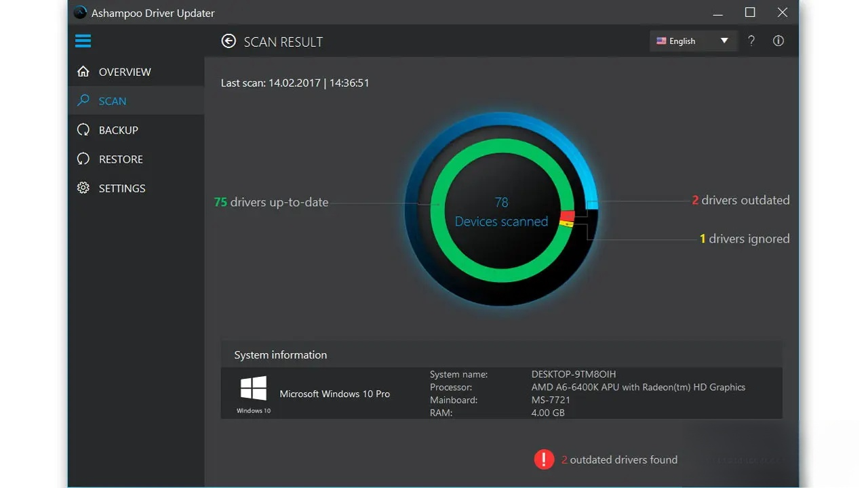Open the BACKUP section
868x488 pixels.
tap(136, 130)
